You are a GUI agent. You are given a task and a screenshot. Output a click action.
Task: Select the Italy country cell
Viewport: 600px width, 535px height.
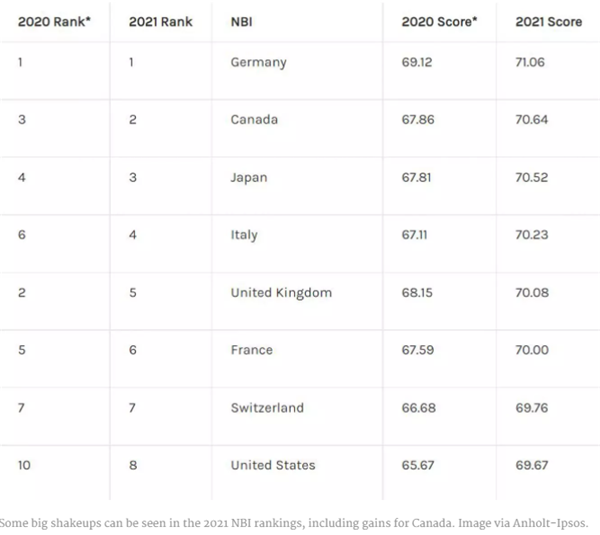pyautogui.click(x=244, y=235)
